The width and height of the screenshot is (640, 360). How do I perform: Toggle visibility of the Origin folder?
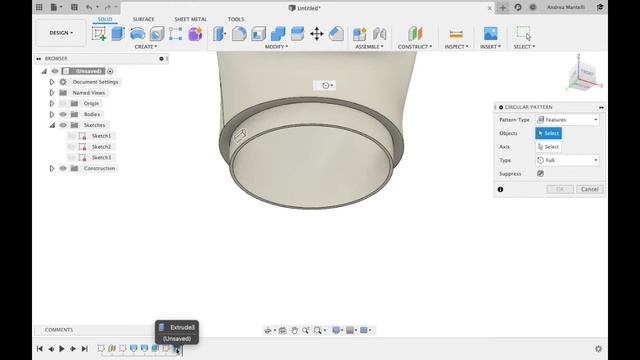click(x=63, y=104)
